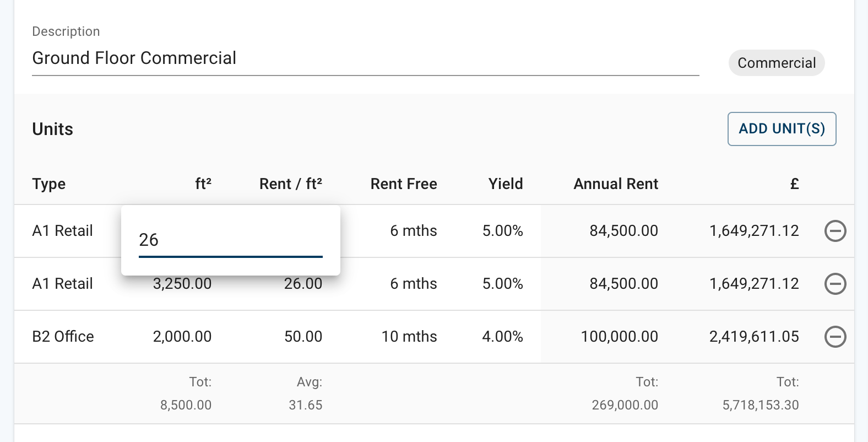Click the total area 8,500.00
The image size is (868, 442).
186,405
